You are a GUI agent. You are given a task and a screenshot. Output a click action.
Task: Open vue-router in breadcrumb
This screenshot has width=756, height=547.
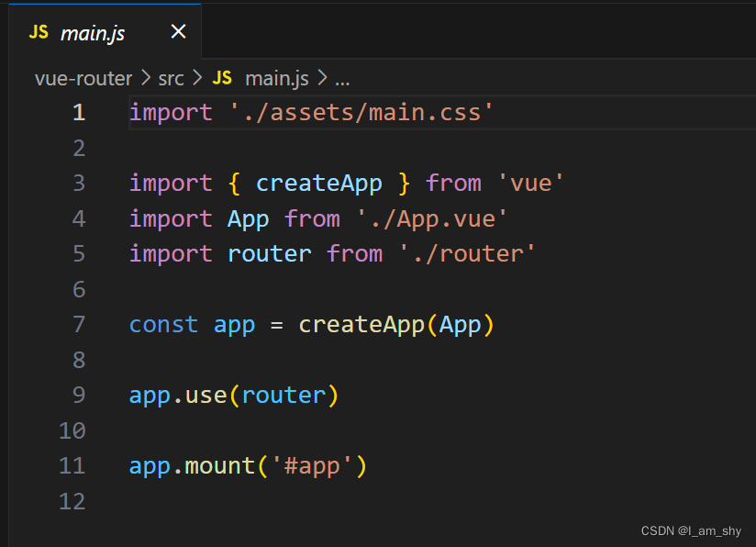point(83,78)
